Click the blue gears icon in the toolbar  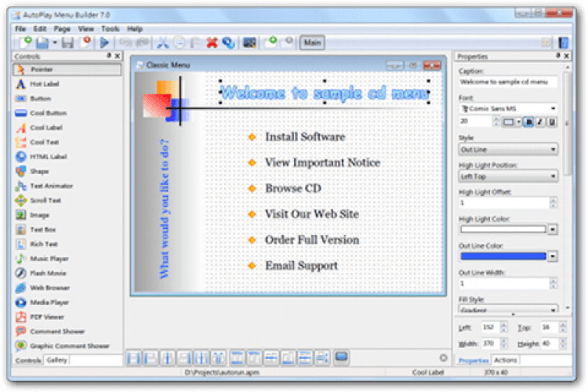click(228, 43)
